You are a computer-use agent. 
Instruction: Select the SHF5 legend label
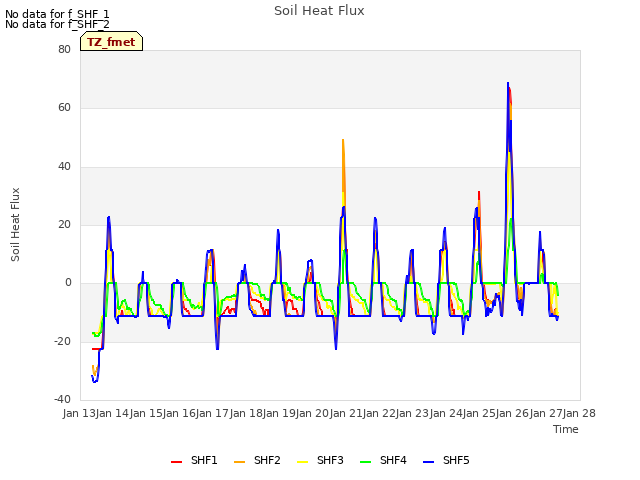[x=456, y=460]
